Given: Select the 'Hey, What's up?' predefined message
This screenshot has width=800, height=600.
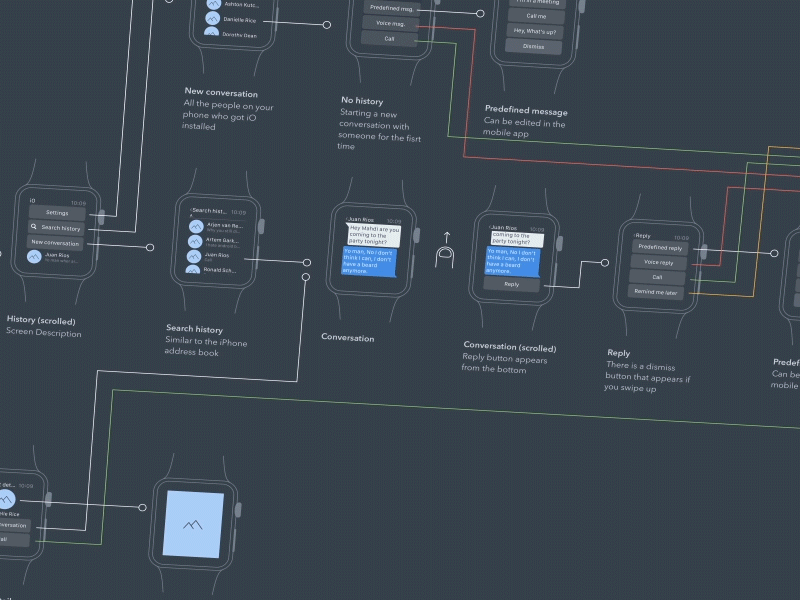Looking at the screenshot, I should [x=534, y=31].
